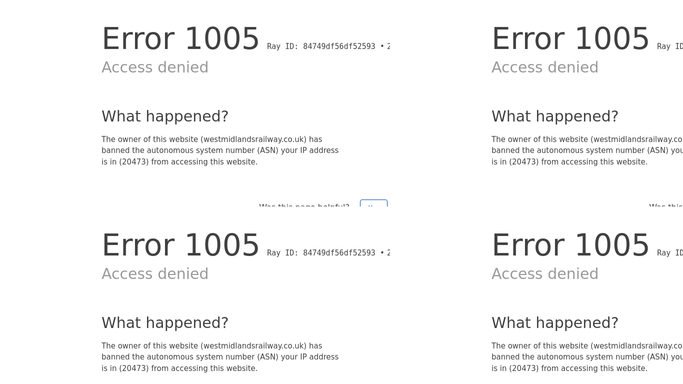Click 'What happened?' heading in upper-left panel

pos(165,116)
